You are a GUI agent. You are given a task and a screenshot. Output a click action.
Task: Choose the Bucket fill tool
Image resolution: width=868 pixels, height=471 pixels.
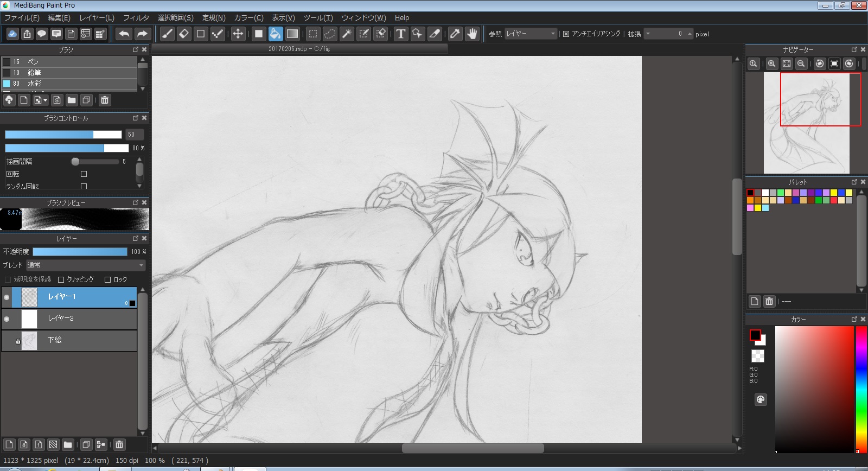(276, 34)
